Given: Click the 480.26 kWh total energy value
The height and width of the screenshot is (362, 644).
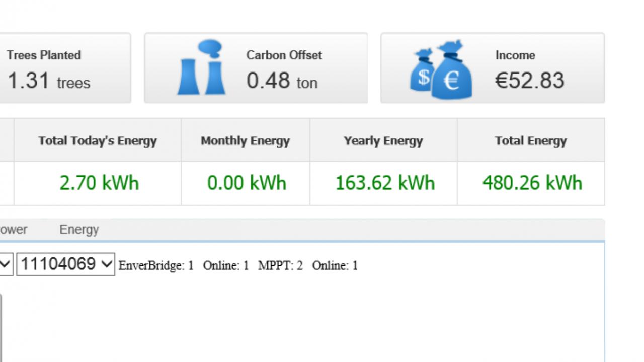Looking at the screenshot, I should (x=532, y=183).
